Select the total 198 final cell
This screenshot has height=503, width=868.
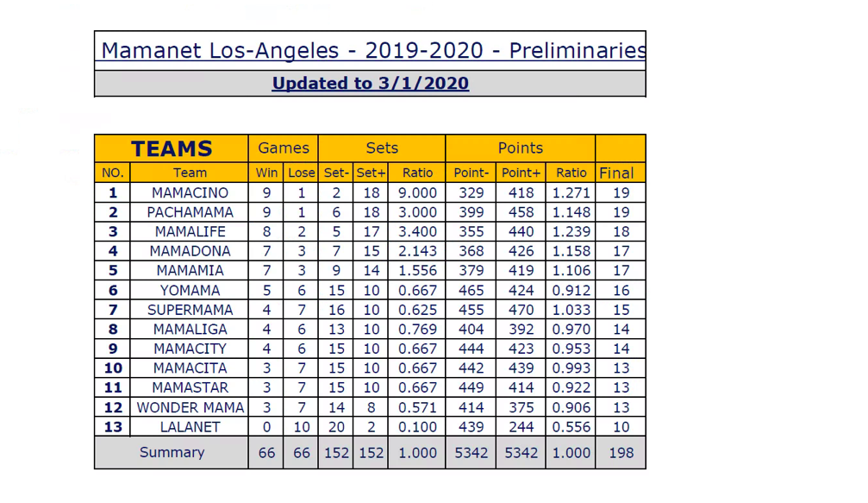[621, 453]
